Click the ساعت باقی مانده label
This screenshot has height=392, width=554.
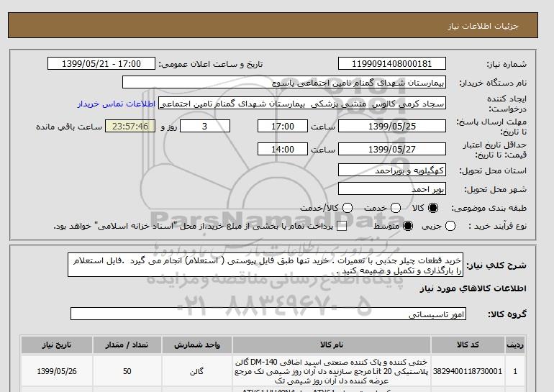[69, 127]
